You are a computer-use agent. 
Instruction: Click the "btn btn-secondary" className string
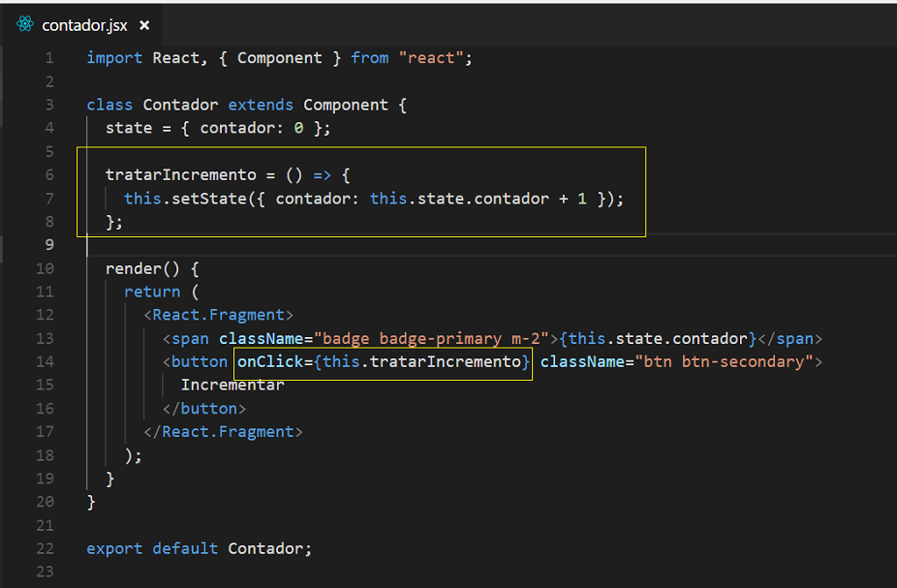pyautogui.click(x=725, y=361)
